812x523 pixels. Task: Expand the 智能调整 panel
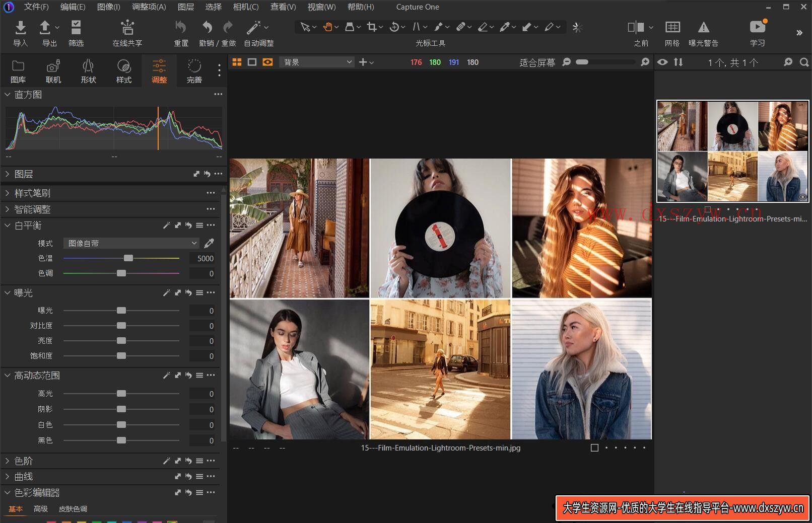coord(7,209)
